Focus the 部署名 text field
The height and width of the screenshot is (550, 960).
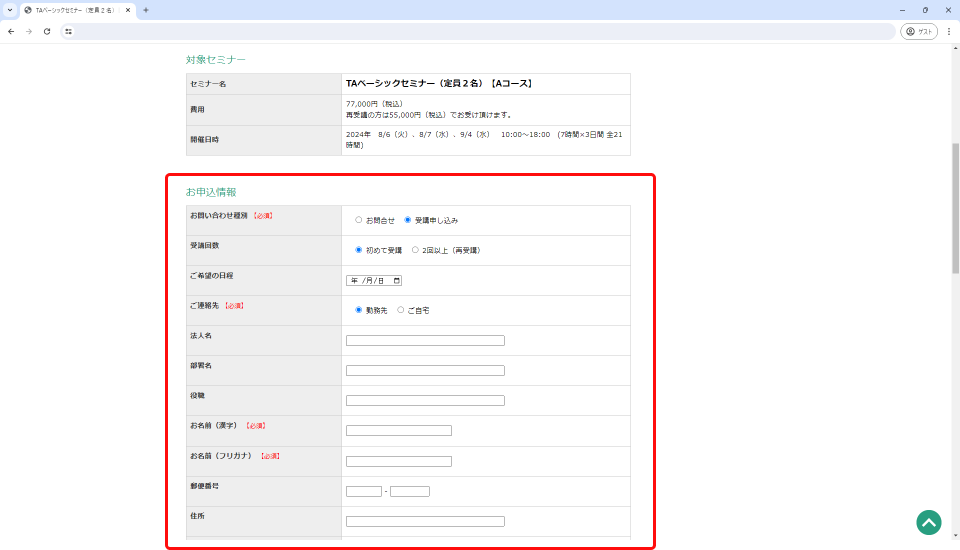click(x=425, y=371)
